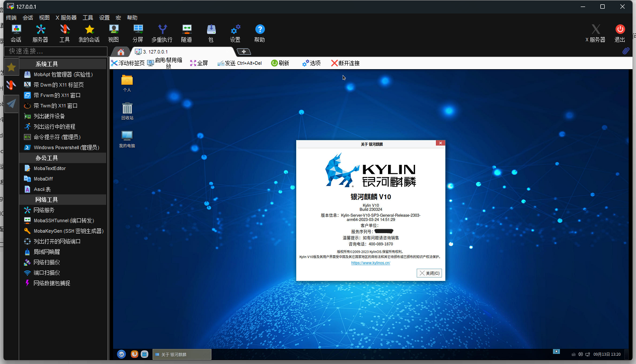Toggle floating tab (浮动标签页) mode
636x364 pixels.
pos(127,63)
